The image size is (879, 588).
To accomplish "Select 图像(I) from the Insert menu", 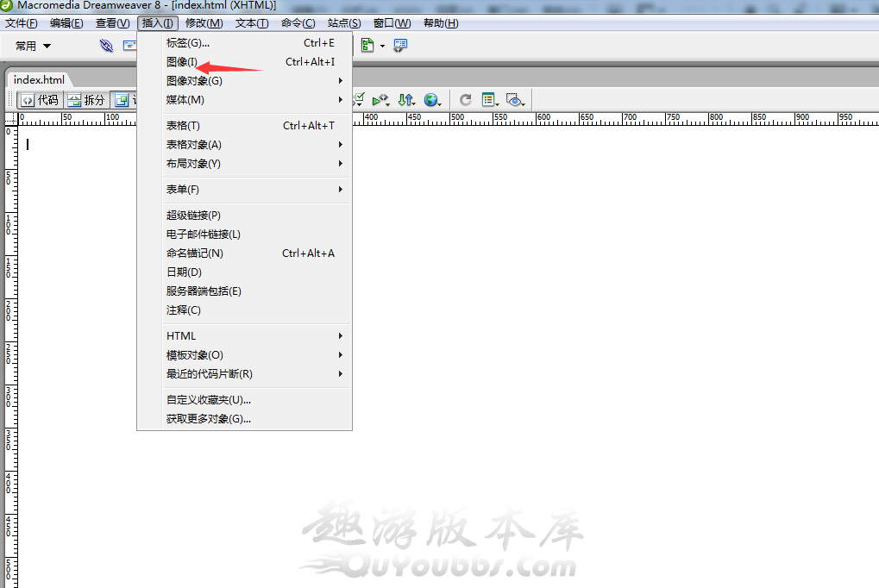I will [182, 62].
